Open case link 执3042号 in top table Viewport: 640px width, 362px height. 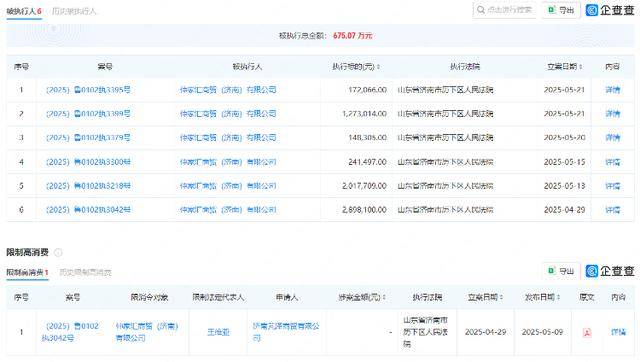tap(88, 210)
